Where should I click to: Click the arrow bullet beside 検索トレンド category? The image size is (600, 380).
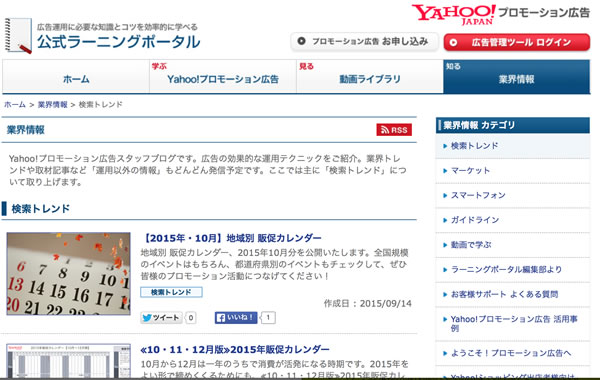pos(445,146)
